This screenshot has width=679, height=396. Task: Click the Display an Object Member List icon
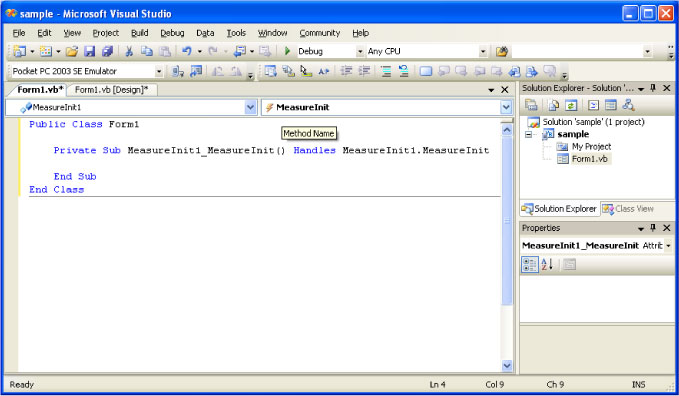tap(271, 71)
